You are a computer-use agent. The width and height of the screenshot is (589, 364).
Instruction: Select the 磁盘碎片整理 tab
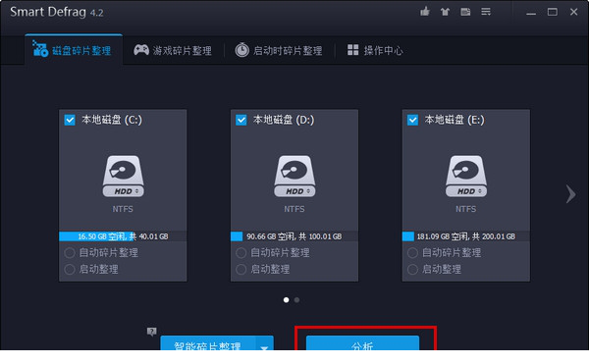click(x=74, y=50)
